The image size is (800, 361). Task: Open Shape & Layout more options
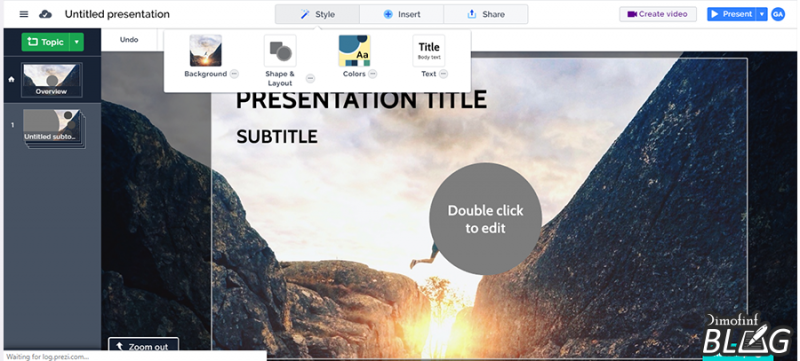(310, 79)
